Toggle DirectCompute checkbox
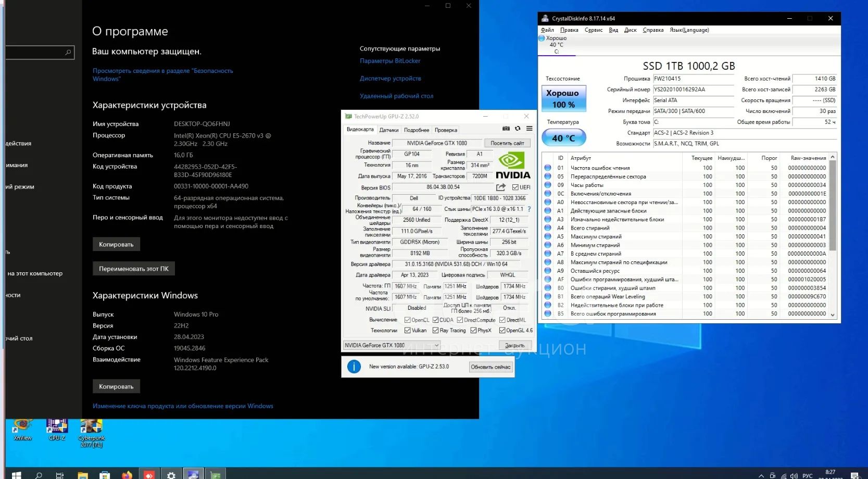 (x=460, y=320)
